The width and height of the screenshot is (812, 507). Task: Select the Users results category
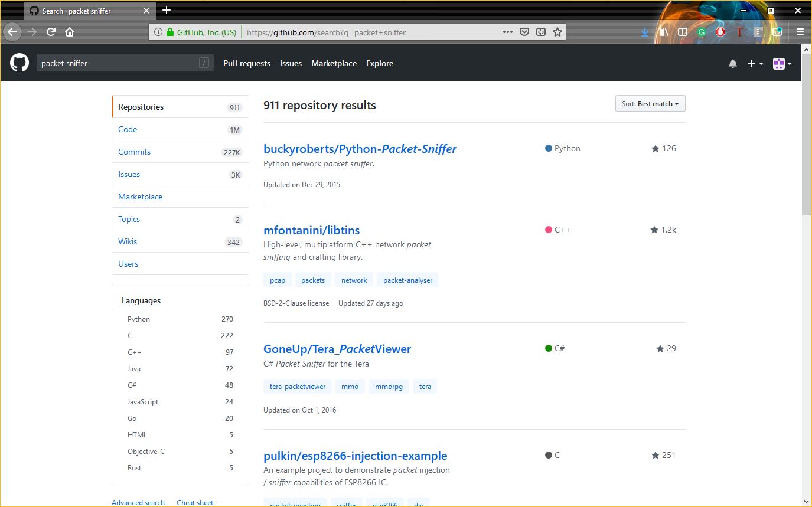(x=180, y=264)
